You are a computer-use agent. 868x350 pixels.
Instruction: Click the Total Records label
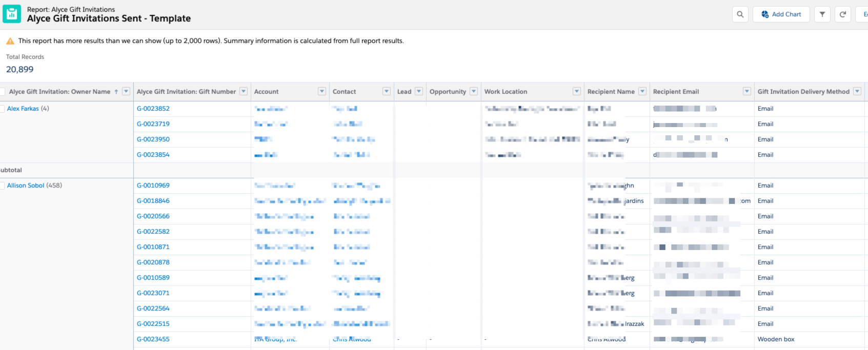pyautogui.click(x=25, y=57)
